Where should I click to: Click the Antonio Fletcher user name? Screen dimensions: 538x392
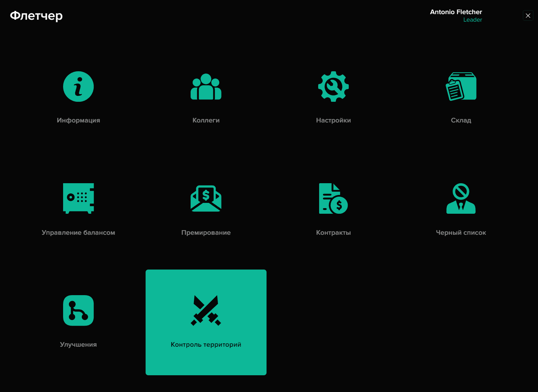point(456,12)
